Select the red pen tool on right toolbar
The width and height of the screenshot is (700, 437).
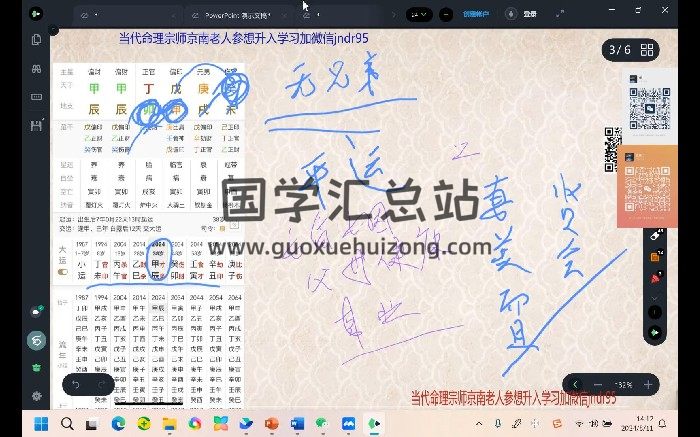click(655, 278)
